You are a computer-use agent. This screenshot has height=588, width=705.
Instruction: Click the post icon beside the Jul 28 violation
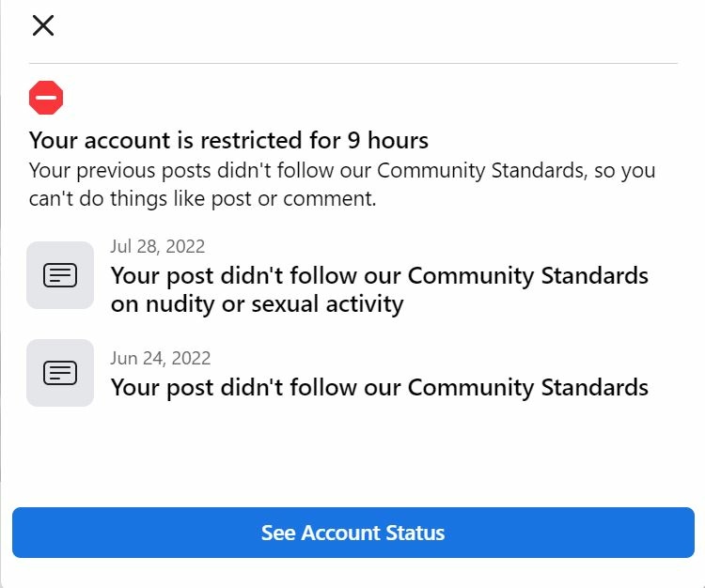pyautogui.click(x=60, y=275)
